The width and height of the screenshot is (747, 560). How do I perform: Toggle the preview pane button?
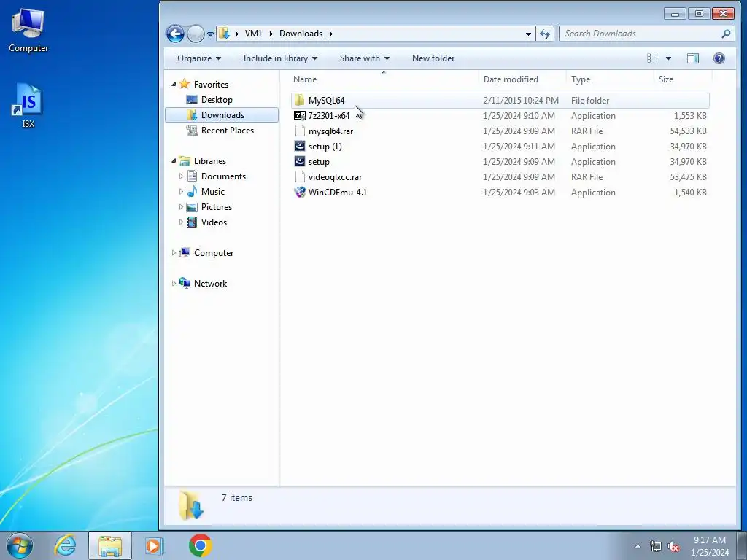coord(693,58)
